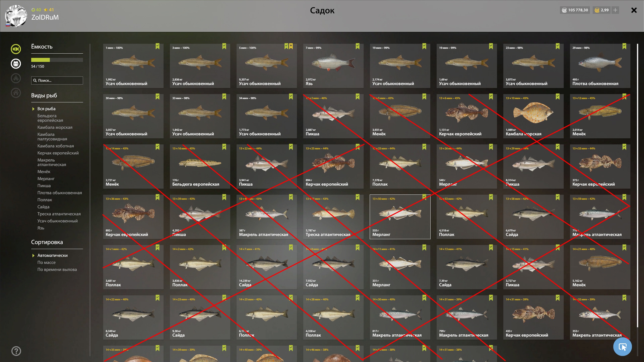Click the blue cursor selection round button
This screenshot has width=644, height=362.
(623, 347)
